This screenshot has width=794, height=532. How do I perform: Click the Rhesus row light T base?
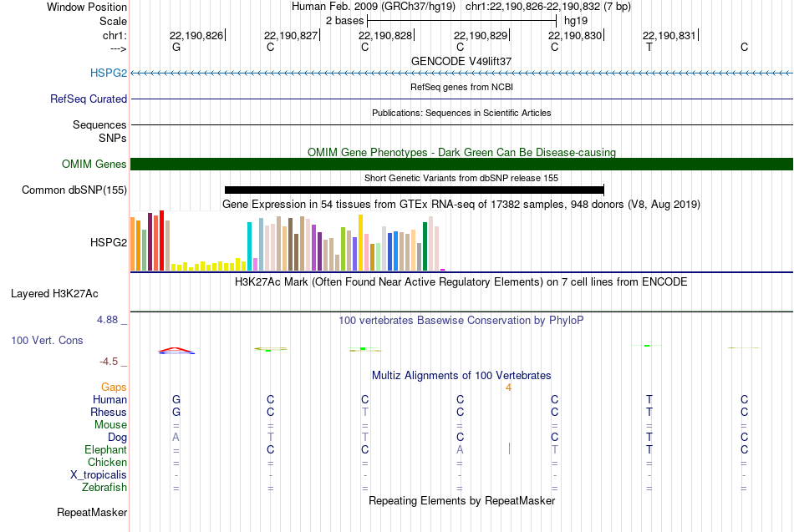(365, 412)
